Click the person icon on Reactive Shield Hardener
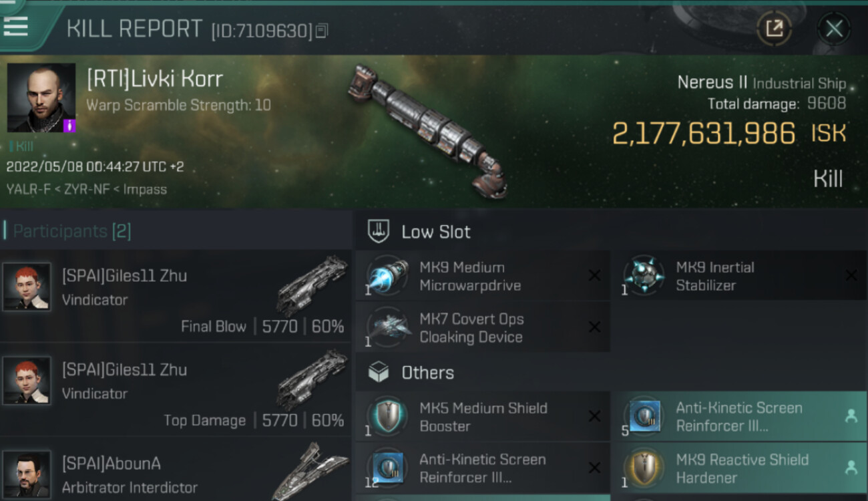868x501 pixels. 851,468
